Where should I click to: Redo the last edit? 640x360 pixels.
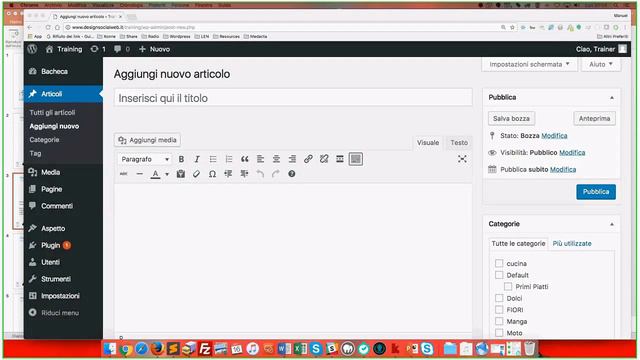click(x=276, y=174)
